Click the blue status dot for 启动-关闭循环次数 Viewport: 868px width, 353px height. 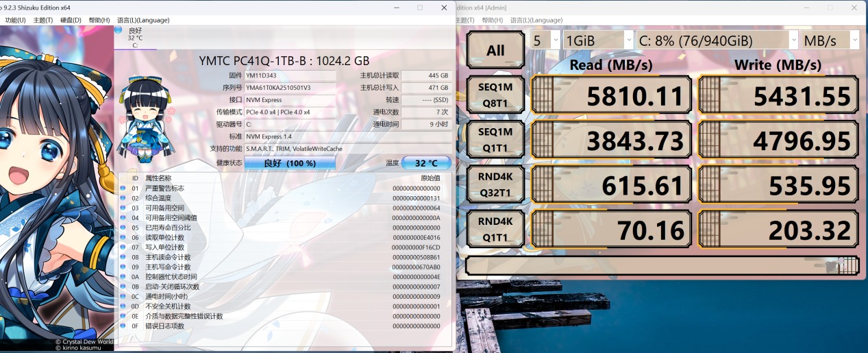click(123, 287)
